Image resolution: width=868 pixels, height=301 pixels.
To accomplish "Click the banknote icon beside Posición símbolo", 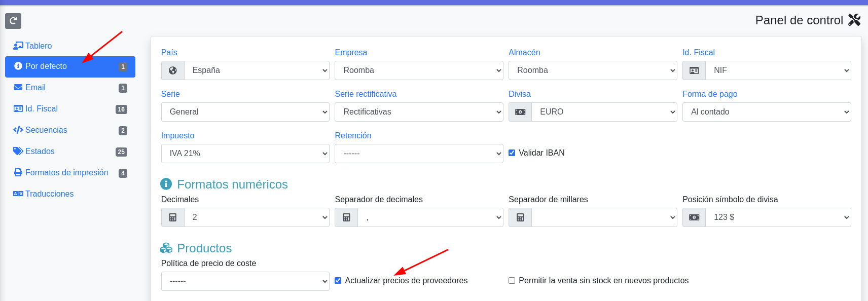I will pos(694,217).
